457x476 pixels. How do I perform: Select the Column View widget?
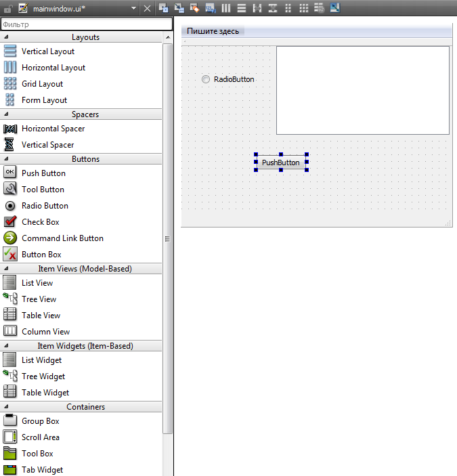pos(81,332)
